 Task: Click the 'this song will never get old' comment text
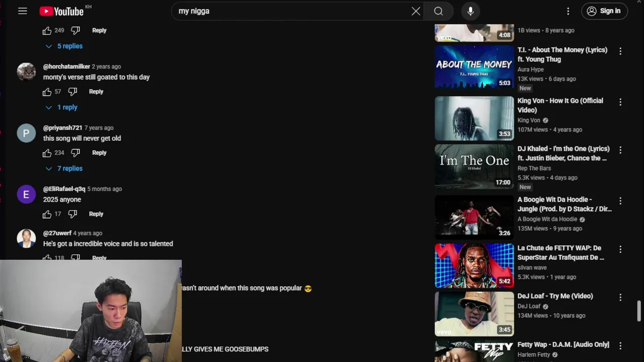coord(82,138)
